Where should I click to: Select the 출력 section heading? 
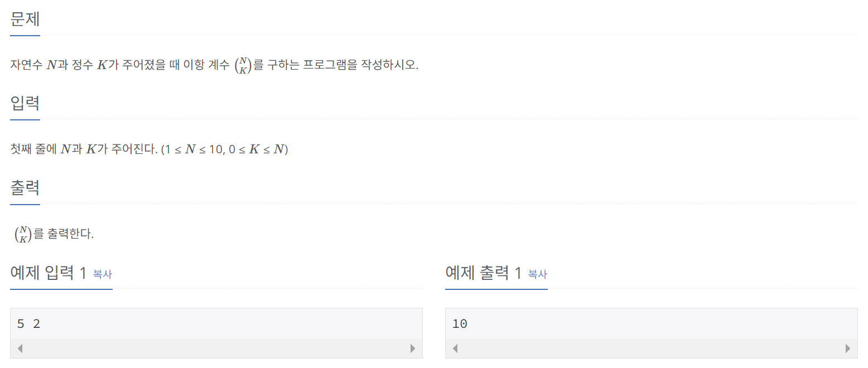pyautogui.click(x=25, y=188)
